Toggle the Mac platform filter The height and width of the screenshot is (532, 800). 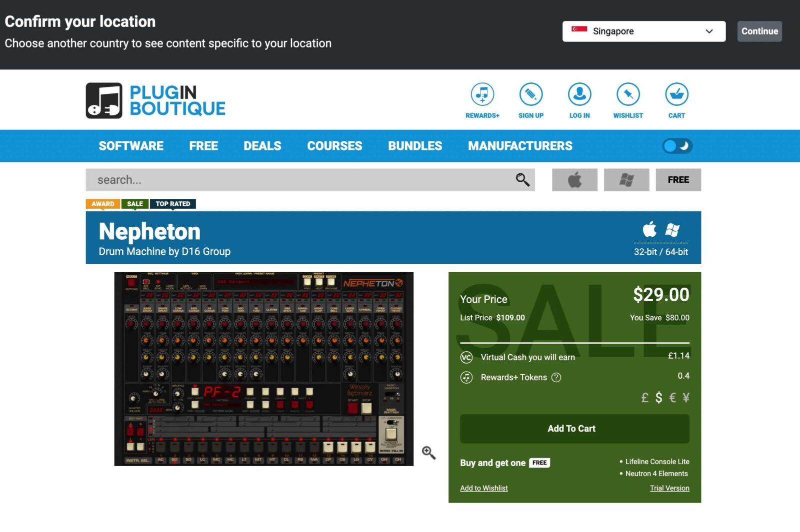point(574,180)
